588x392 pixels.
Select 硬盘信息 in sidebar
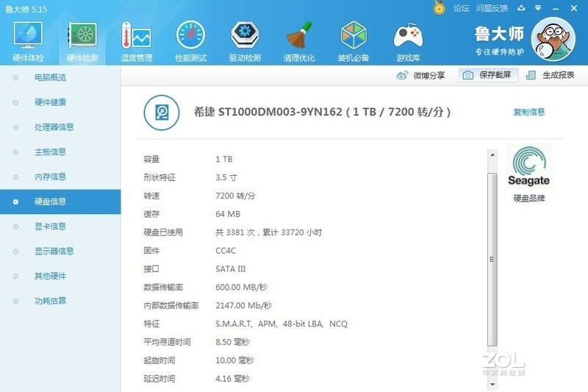pyautogui.click(x=60, y=202)
